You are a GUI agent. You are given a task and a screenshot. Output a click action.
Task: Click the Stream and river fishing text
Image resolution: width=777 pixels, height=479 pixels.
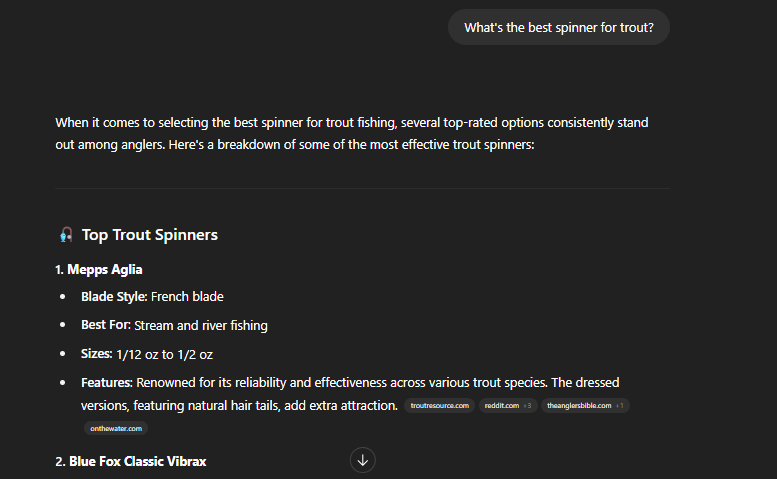201,325
